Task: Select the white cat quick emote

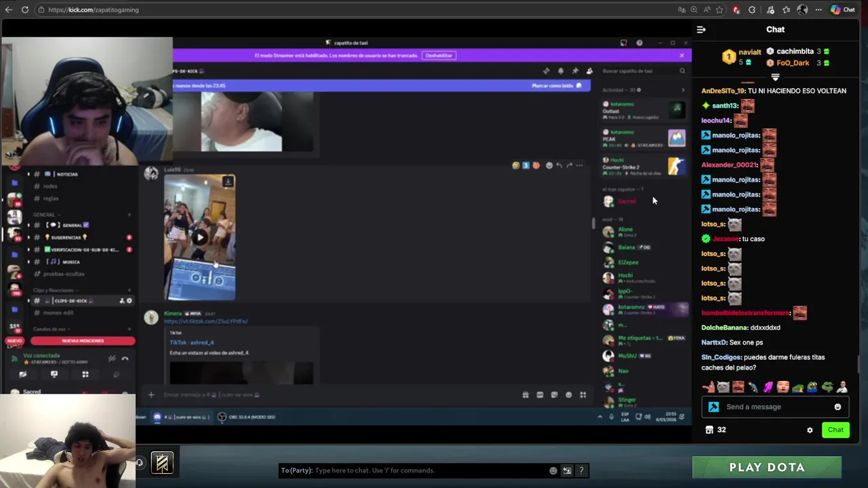Action: click(723, 387)
